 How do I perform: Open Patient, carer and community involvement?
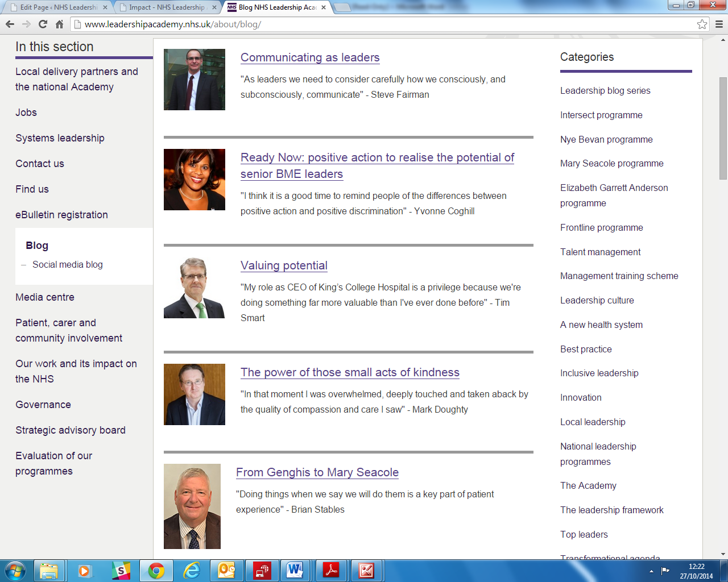pyautogui.click(x=69, y=330)
